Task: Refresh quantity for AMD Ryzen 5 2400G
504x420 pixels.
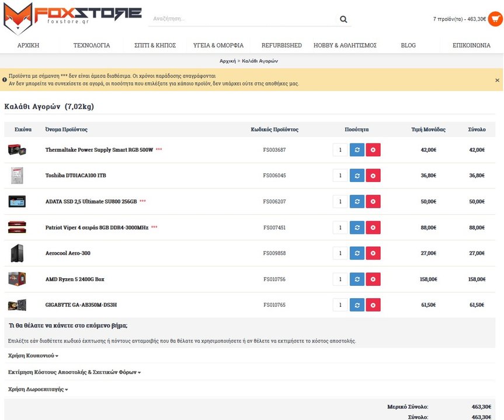Action: click(357, 279)
